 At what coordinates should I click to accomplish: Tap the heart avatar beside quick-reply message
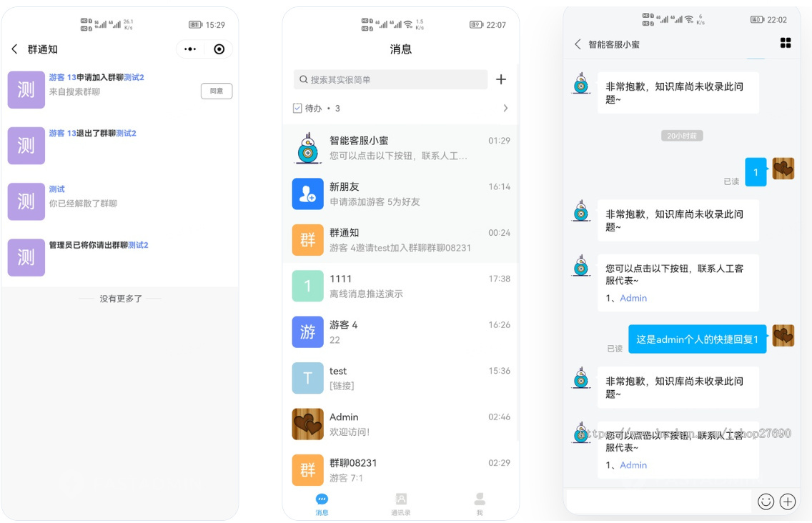783,336
